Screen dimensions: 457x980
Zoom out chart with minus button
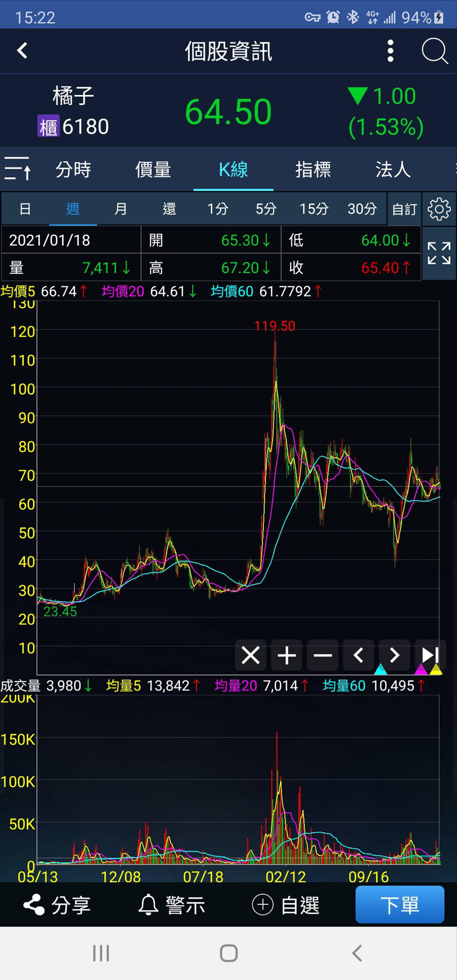323,655
